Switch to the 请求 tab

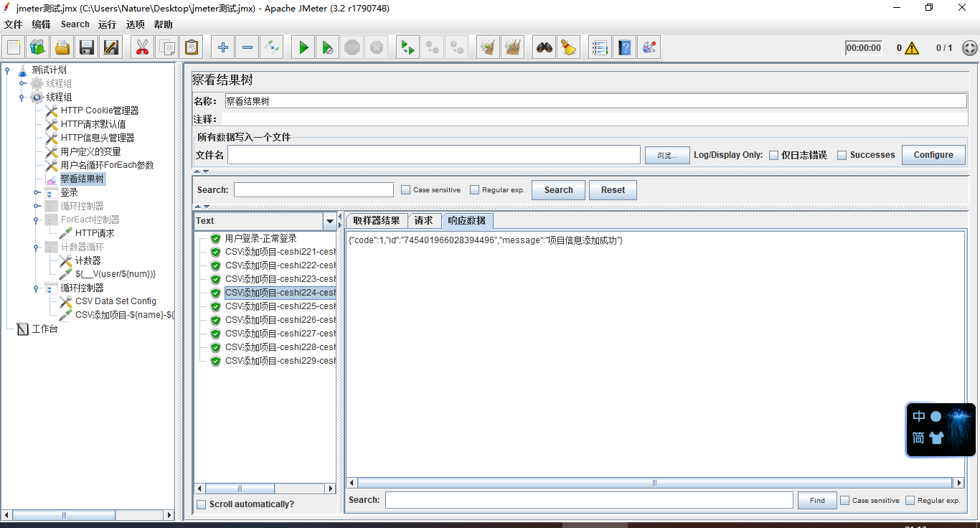click(424, 221)
